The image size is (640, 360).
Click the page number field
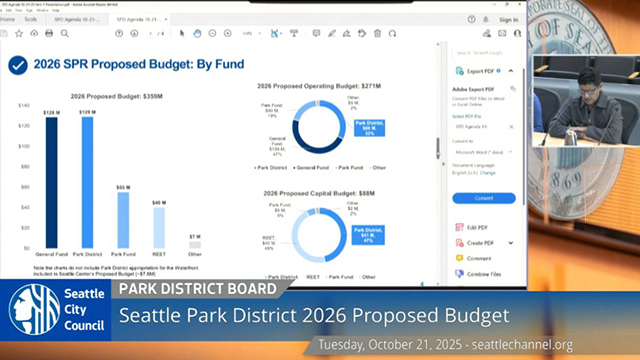151,33
